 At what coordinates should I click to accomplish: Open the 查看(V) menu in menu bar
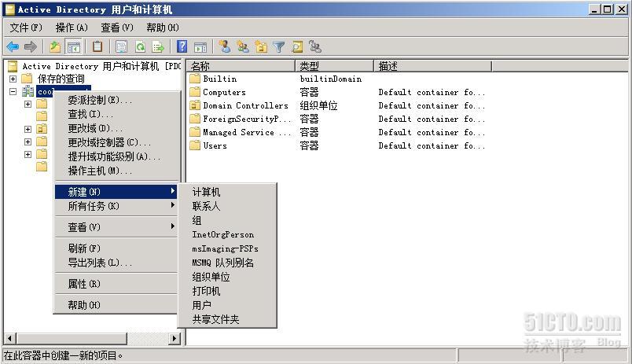point(117,28)
